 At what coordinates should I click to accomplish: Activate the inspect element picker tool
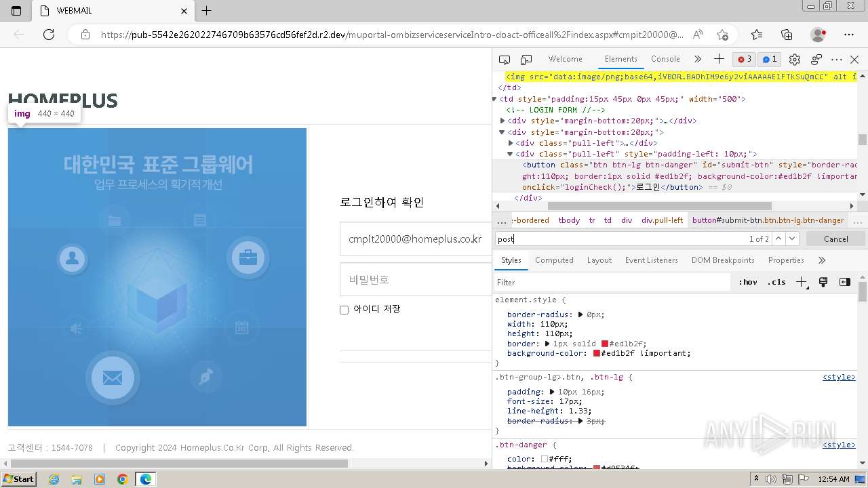point(504,60)
